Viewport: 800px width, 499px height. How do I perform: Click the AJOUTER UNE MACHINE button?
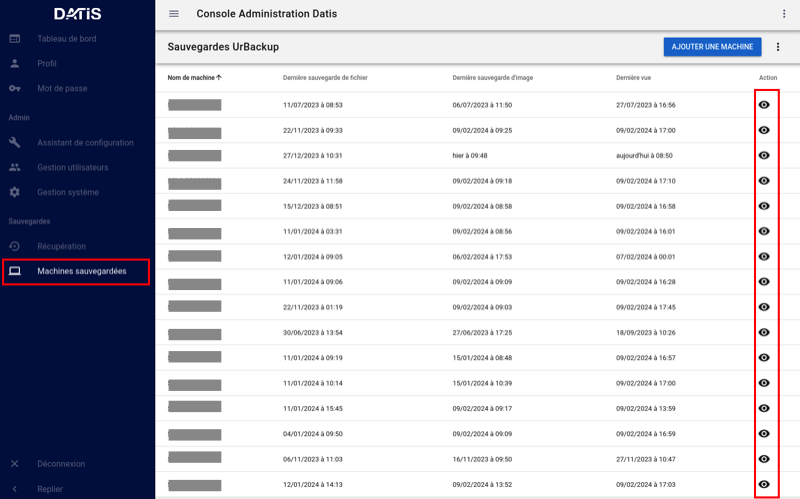point(712,47)
